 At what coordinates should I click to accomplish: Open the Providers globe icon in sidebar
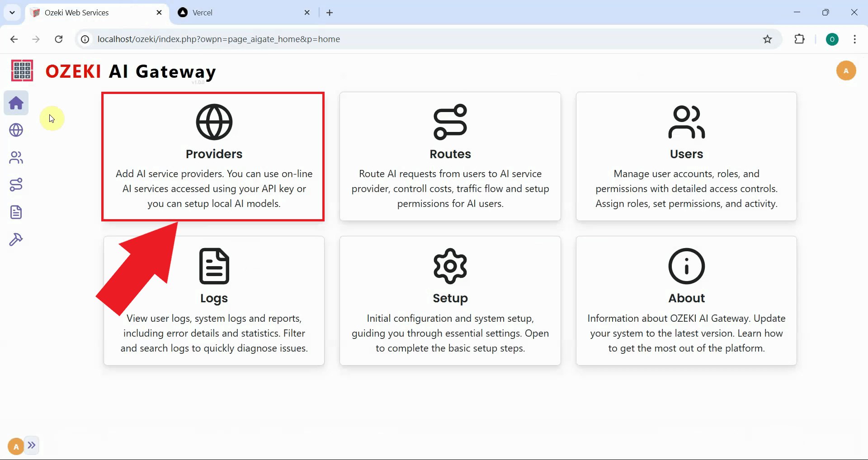coord(16,130)
